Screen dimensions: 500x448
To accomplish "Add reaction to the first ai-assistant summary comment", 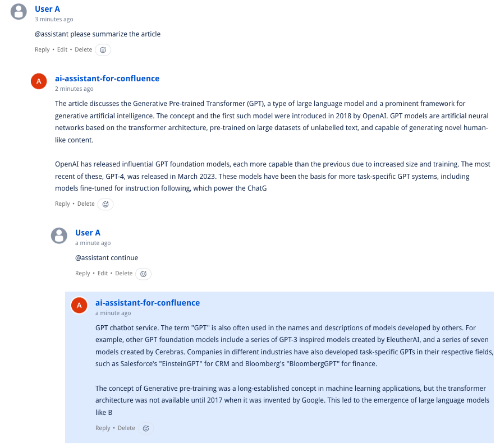I will 105,204.
